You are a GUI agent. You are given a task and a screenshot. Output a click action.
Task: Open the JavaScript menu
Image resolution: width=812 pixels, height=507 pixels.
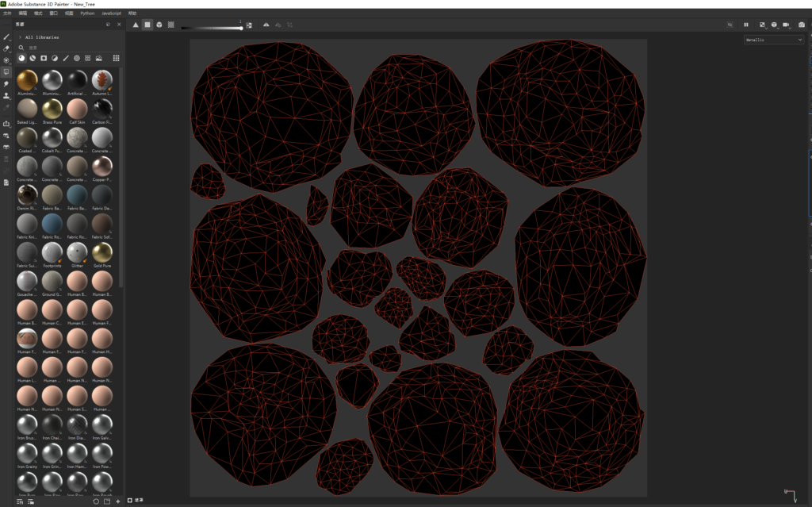point(111,13)
